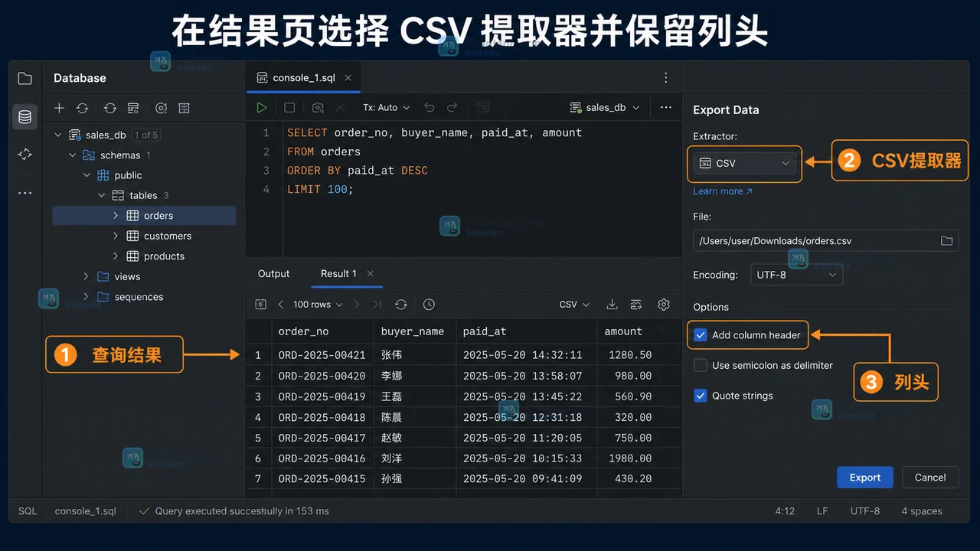Toggle the Quote strings checkbox
Viewport: 980px width, 551px height.
point(701,396)
